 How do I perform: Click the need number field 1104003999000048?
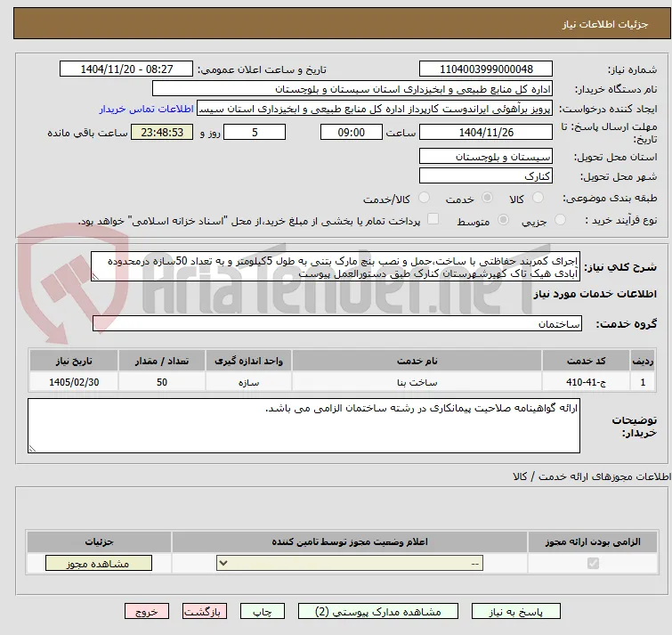click(486, 69)
